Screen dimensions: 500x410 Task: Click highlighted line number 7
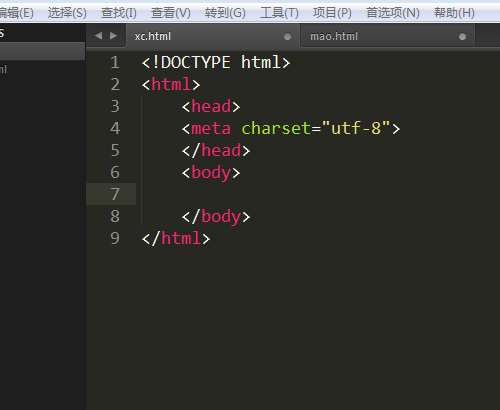[x=115, y=194]
